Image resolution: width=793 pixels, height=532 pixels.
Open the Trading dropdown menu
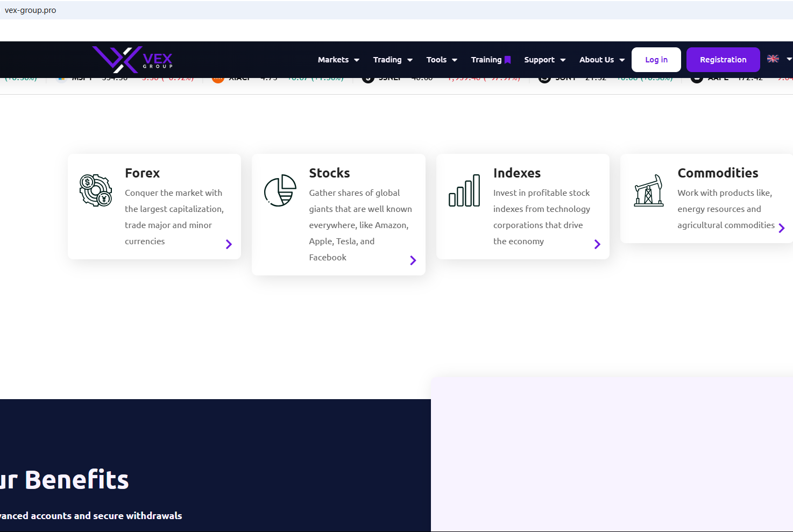393,60
